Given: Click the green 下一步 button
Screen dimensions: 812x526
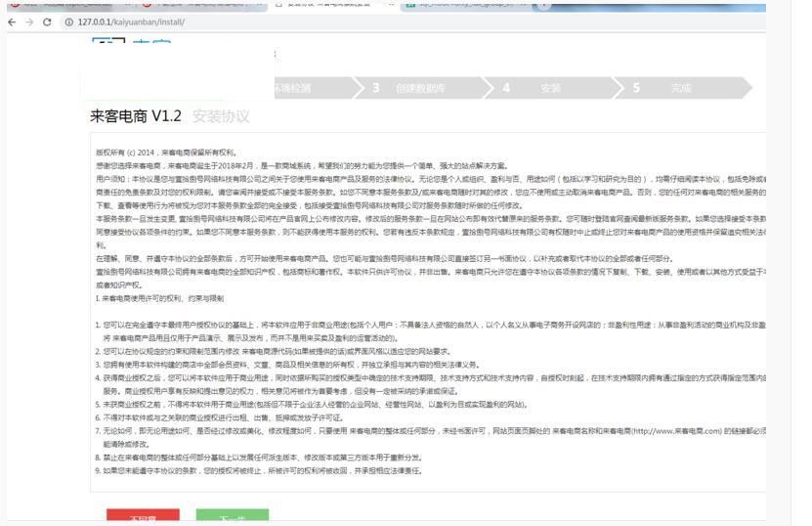Looking at the screenshot, I should pos(232,517).
